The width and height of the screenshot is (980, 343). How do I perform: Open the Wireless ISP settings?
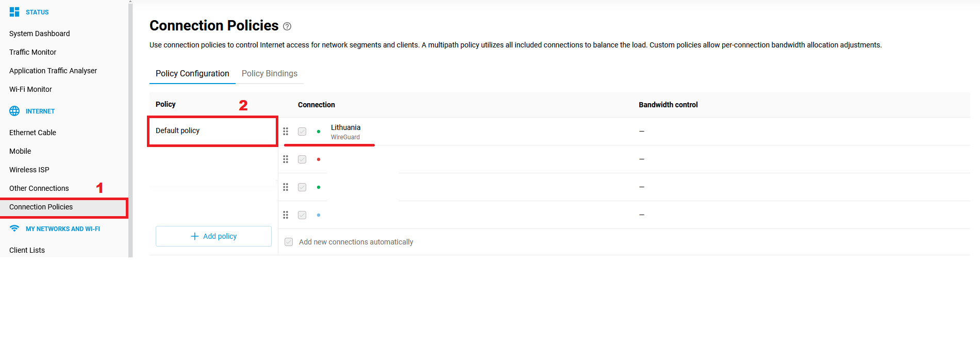click(x=29, y=170)
